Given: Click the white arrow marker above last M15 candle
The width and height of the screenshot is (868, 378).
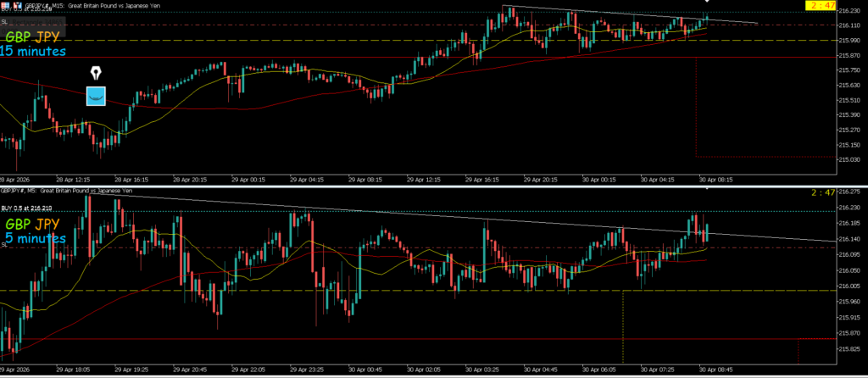Looking at the screenshot, I should (x=707, y=3).
